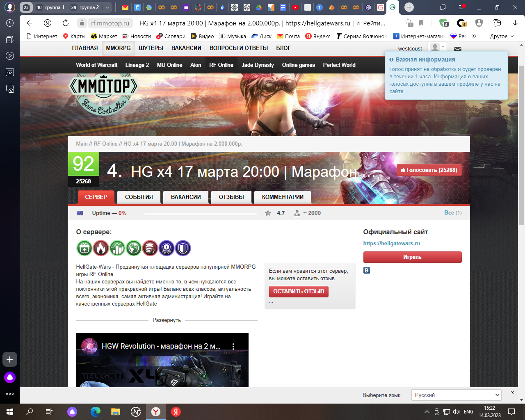
Task: Show more bookmarks with the double chevron
Action: tap(474, 36)
